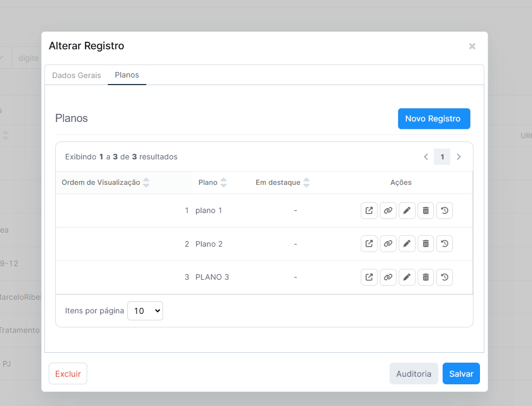
Task: Select the Planos tab
Action: (x=127, y=75)
